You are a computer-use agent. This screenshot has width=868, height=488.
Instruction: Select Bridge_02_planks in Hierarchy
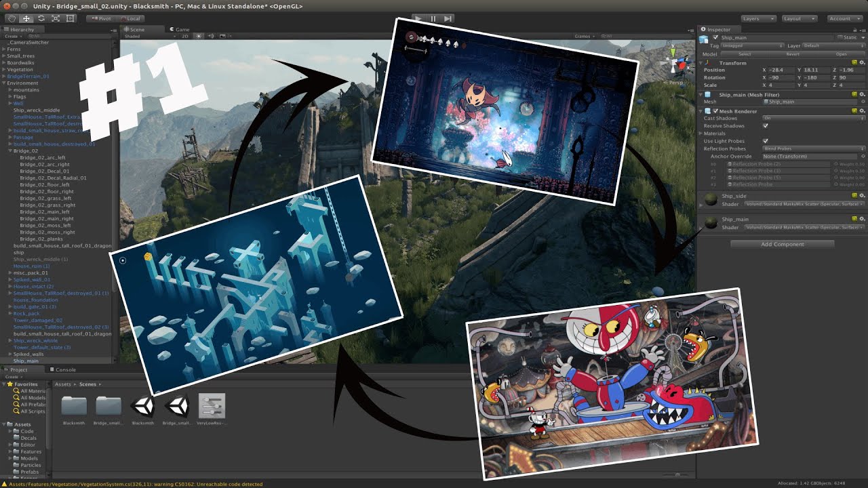pos(41,239)
